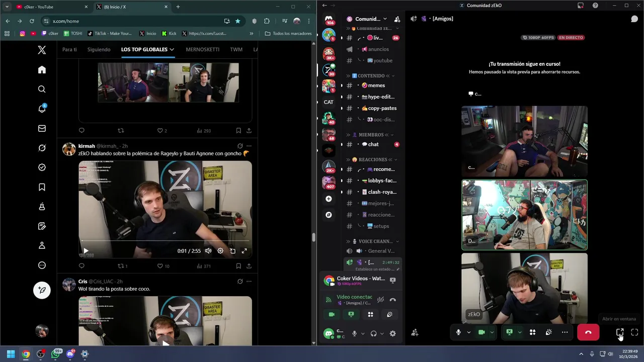Repost kirmah's post (1 repost)
Viewport: 644px width, 362px height.
[122, 266]
